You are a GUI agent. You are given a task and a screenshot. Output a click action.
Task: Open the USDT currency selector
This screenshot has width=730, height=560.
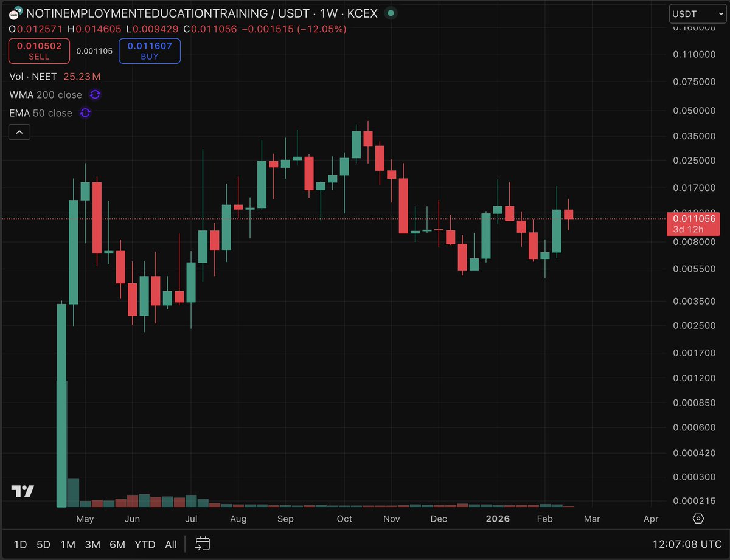click(697, 13)
